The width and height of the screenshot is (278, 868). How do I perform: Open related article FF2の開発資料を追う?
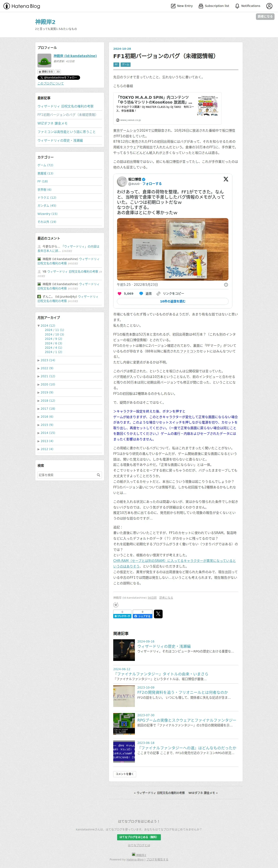coord(183,692)
